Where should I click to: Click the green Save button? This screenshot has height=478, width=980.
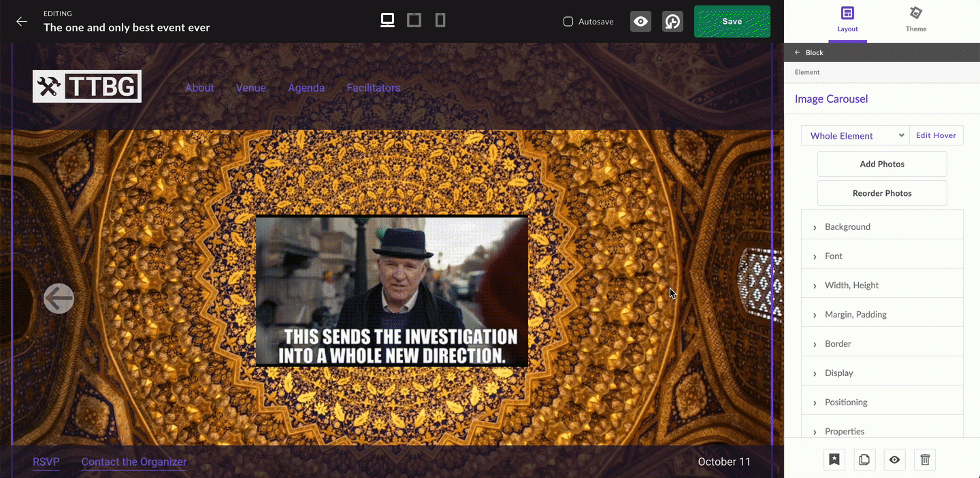(x=732, y=21)
